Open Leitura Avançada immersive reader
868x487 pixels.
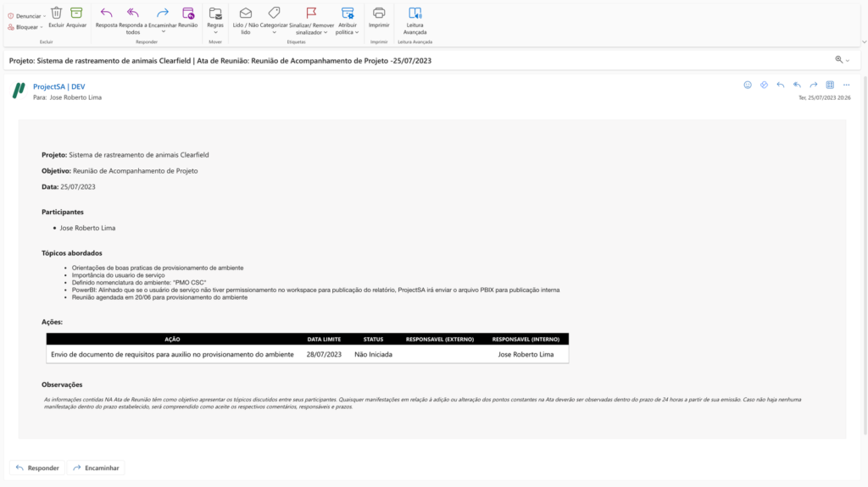point(415,13)
